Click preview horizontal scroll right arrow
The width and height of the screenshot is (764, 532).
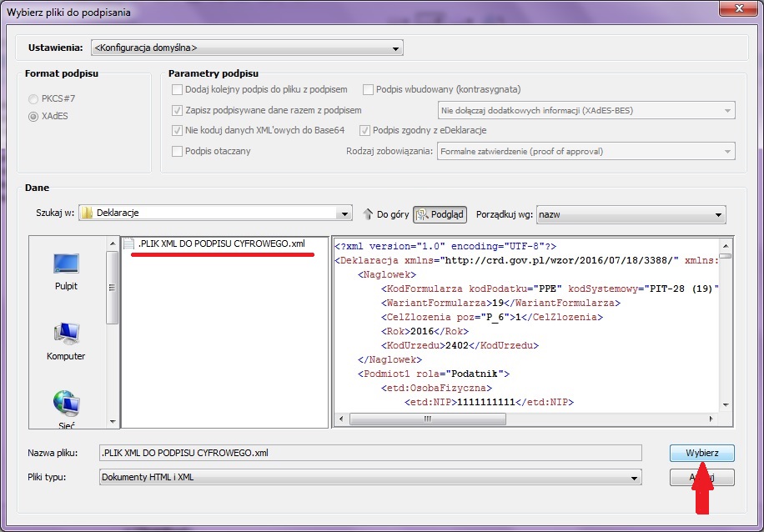click(711, 419)
